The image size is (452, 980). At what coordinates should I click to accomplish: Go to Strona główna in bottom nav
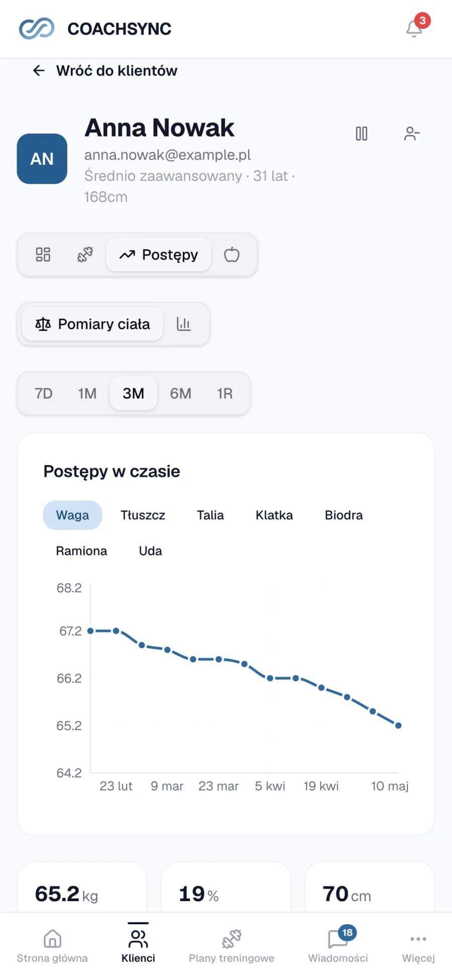click(x=52, y=946)
